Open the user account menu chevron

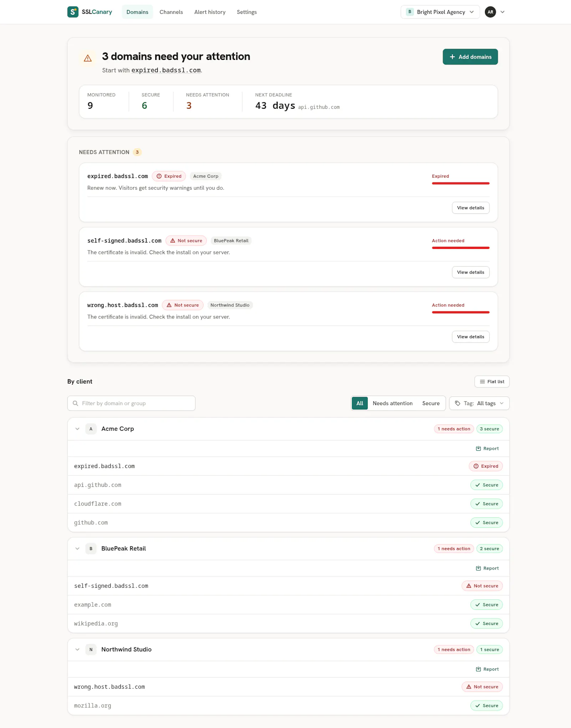pyautogui.click(x=502, y=12)
